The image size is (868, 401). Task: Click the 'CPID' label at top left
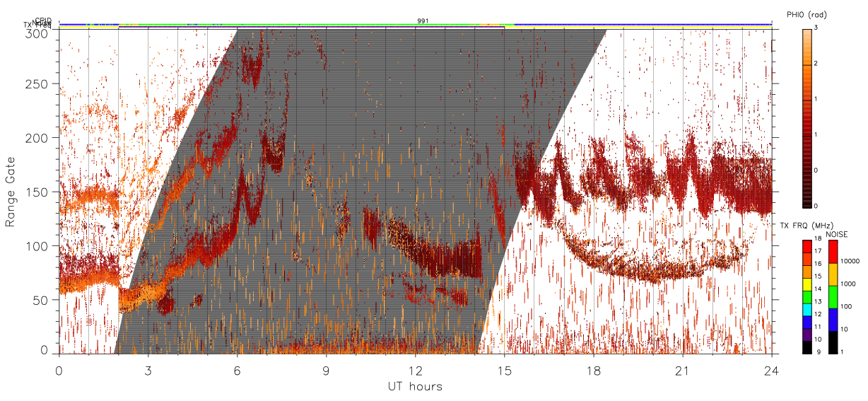pyautogui.click(x=43, y=21)
